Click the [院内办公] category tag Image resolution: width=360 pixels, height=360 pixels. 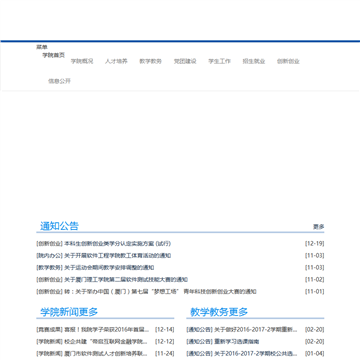pyautogui.click(x=49, y=256)
